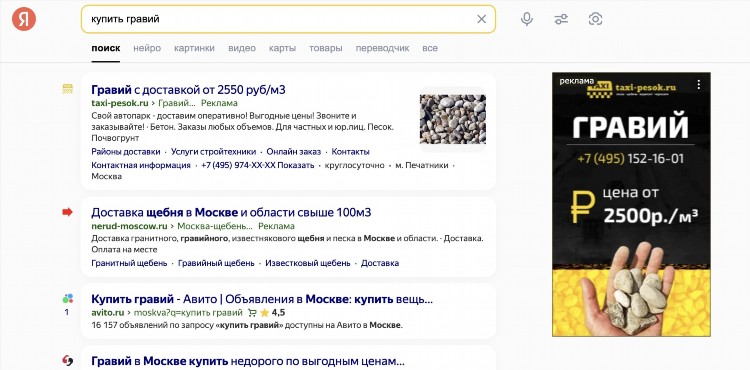Click the star rating 4,5 in Avito result
750x370 pixels.
pos(272,313)
